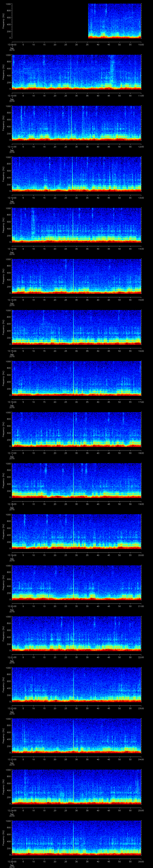Image resolution: width=153 pixels, height=868 pixels.
Task: Click the 12:23:00 time axis label
Action: pyautogui.click(x=12, y=759)
